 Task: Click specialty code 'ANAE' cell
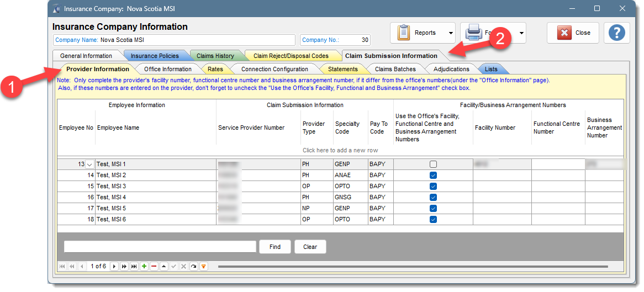coord(350,176)
